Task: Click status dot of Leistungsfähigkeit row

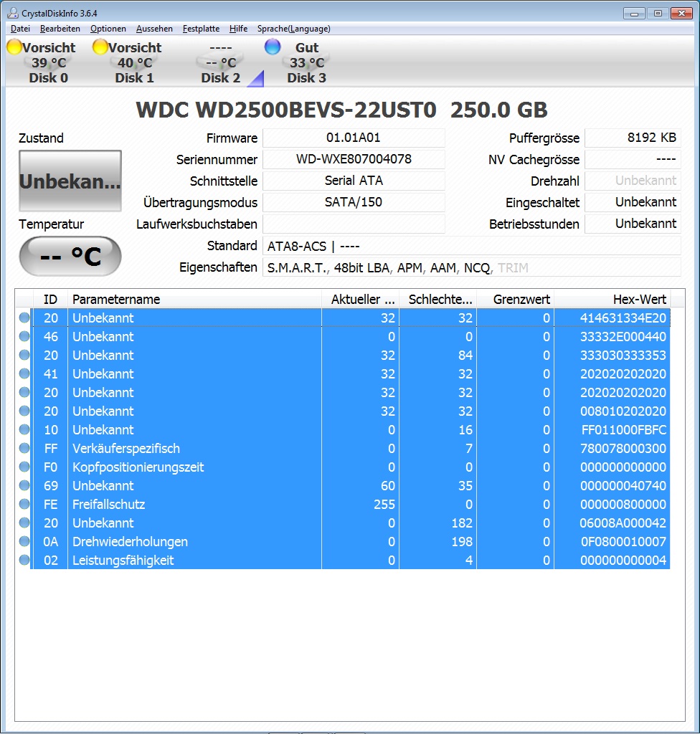Action: click(24, 561)
